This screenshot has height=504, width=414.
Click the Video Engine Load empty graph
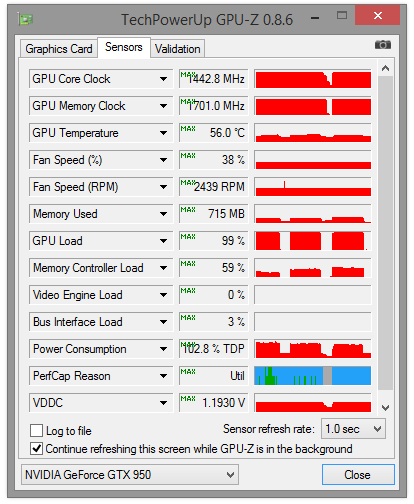click(x=313, y=295)
